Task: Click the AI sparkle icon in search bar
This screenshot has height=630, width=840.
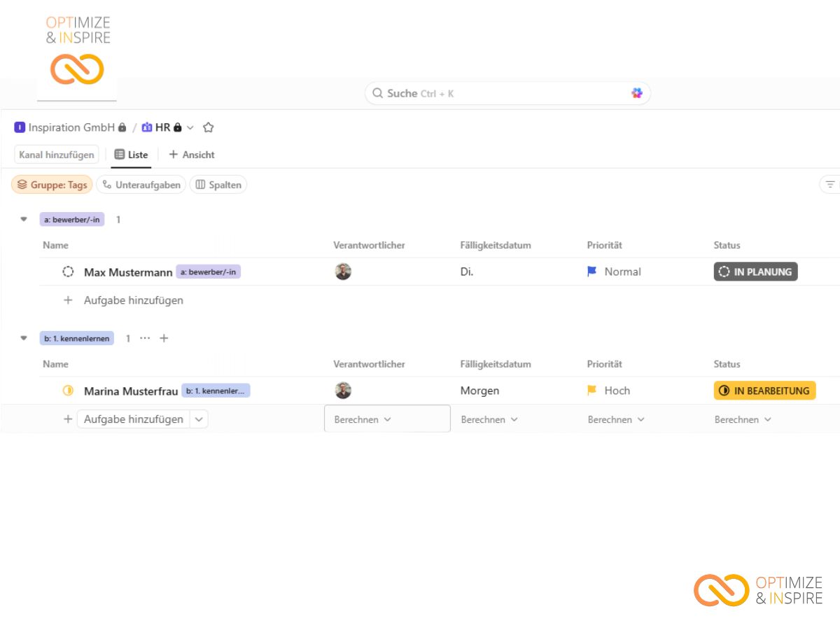Action: click(x=636, y=93)
